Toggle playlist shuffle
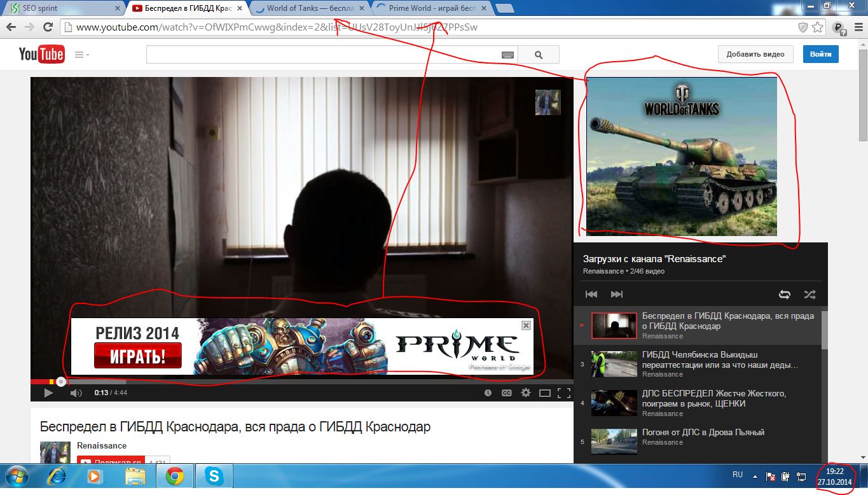This screenshot has width=868, height=495. pyautogui.click(x=809, y=295)
